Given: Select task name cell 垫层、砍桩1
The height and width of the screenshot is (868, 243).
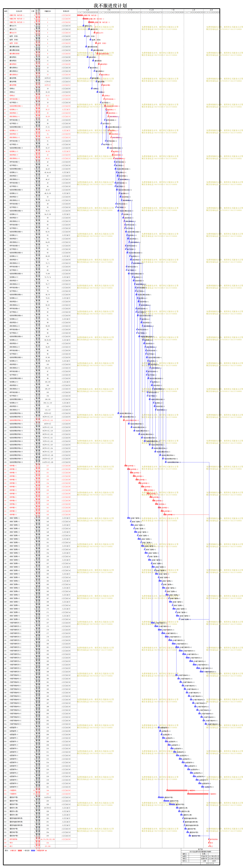Looking at the screenshot, I should pyautogui.click(x=19, y=36).
